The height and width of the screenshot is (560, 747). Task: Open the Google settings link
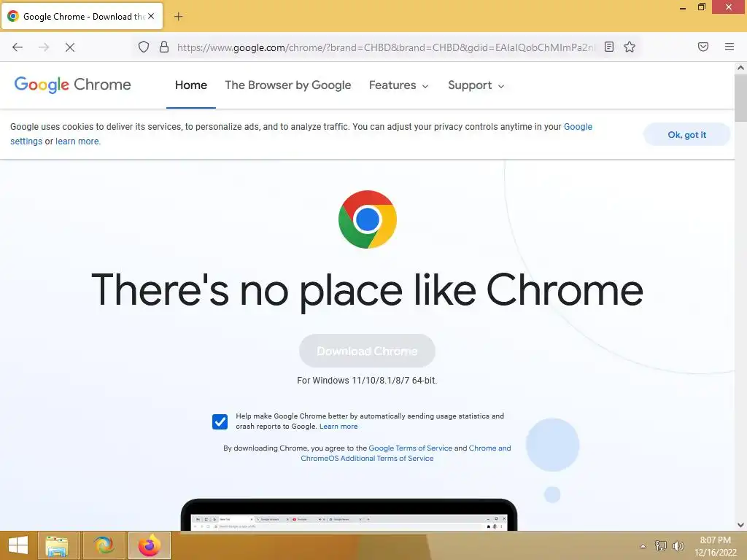(x=578, y=127)
